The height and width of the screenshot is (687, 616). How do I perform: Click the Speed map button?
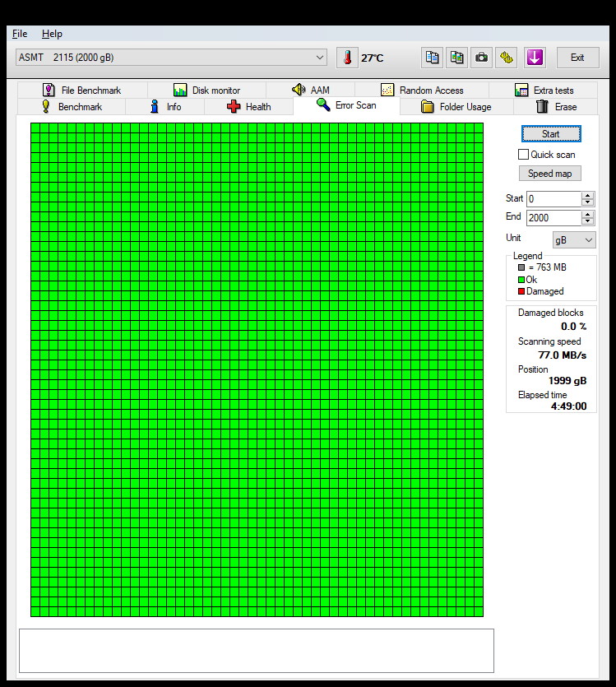click(x=550, y=173)
